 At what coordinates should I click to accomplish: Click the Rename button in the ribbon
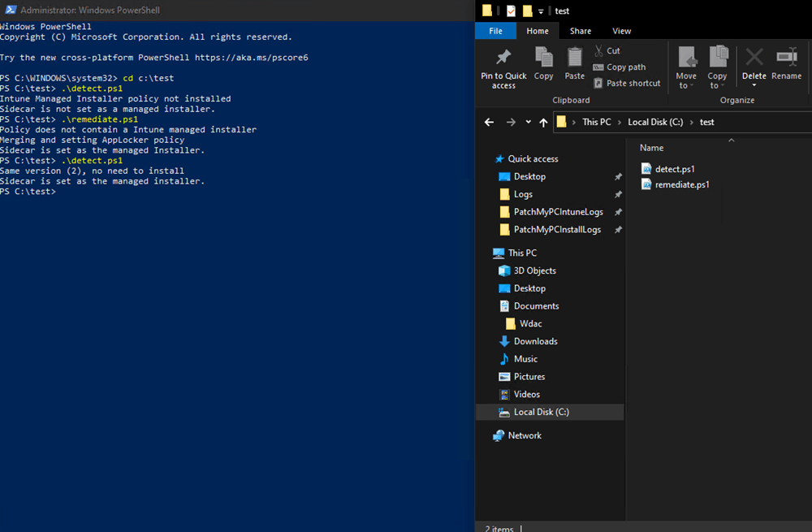click(x=786, y=63)
